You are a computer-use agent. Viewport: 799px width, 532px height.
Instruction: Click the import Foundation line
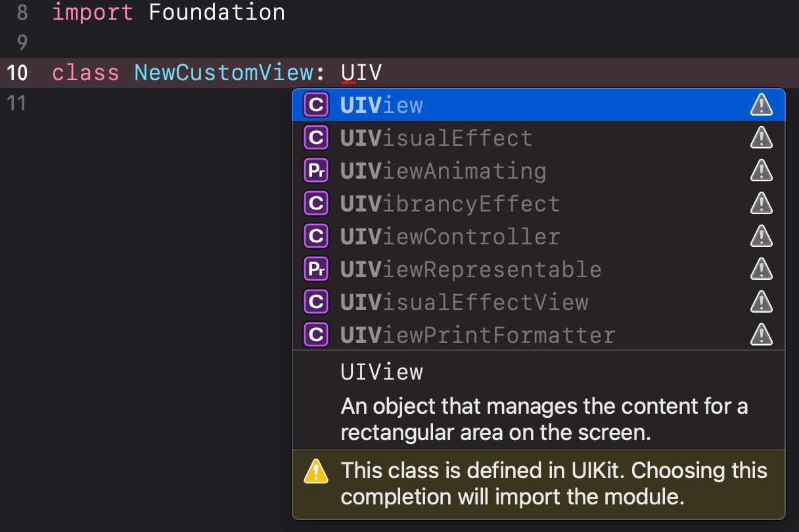[168, 12]
